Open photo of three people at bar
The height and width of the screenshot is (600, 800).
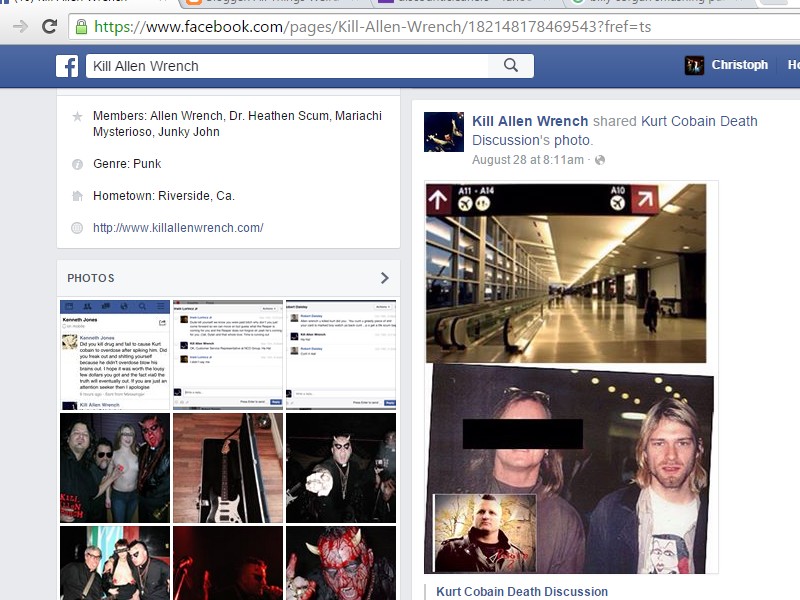(x=115, y=563)
